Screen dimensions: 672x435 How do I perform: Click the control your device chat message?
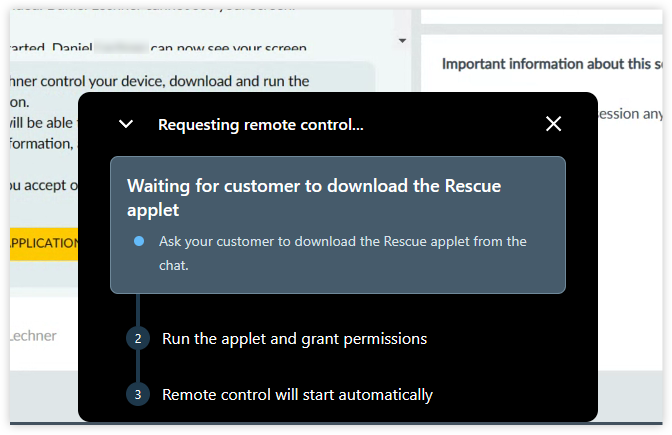(x=159, y=81)
